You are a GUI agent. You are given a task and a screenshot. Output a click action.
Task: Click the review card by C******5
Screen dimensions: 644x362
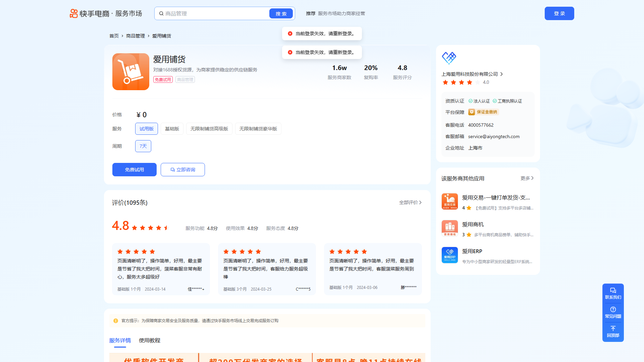267,269
